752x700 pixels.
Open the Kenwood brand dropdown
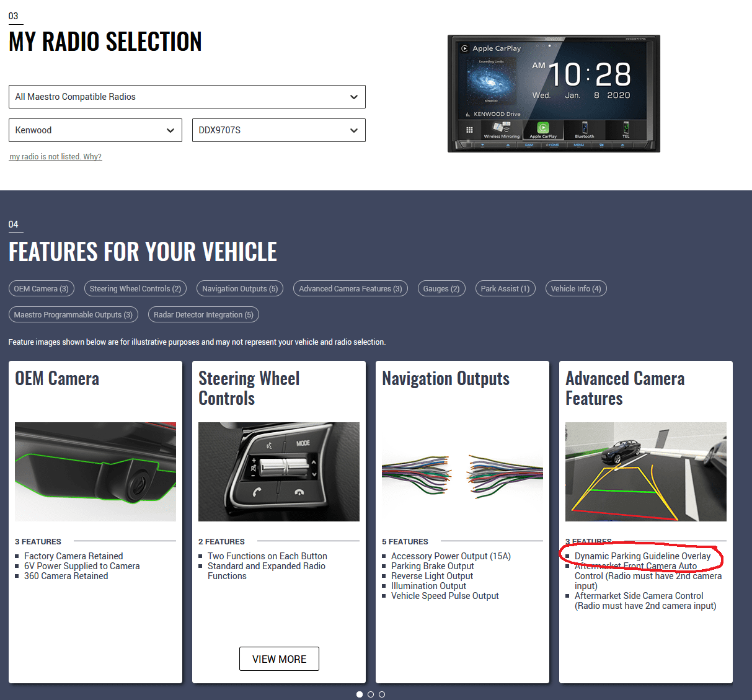coord(95,130)
